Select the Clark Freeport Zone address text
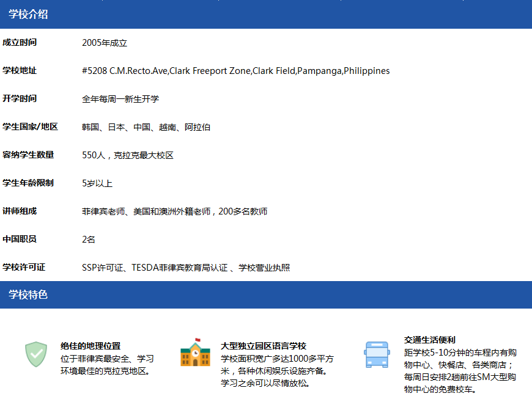The width and height of the screenshot is (532, 399). coord(236,70)
